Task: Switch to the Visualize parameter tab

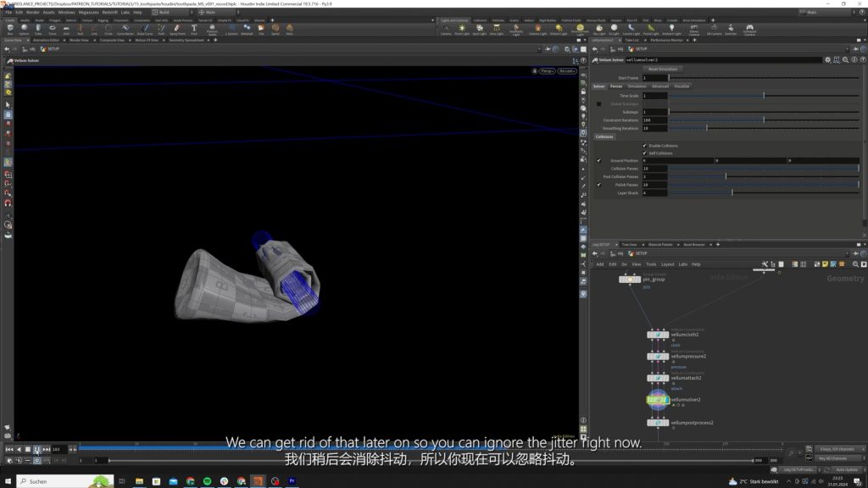Action: tap(682, 86)
